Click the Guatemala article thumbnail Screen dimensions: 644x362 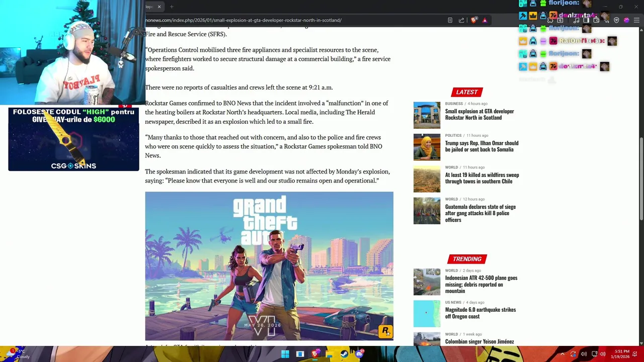(427, 210)
